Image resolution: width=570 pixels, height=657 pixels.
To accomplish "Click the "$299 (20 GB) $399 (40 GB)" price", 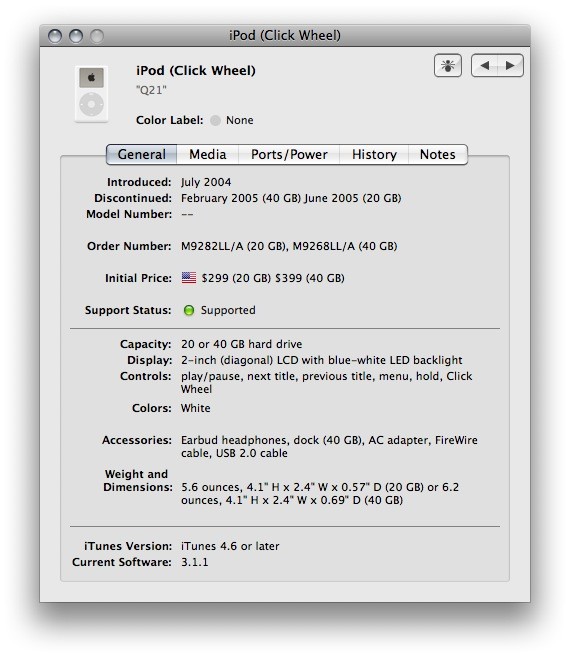I will [273, 278].
